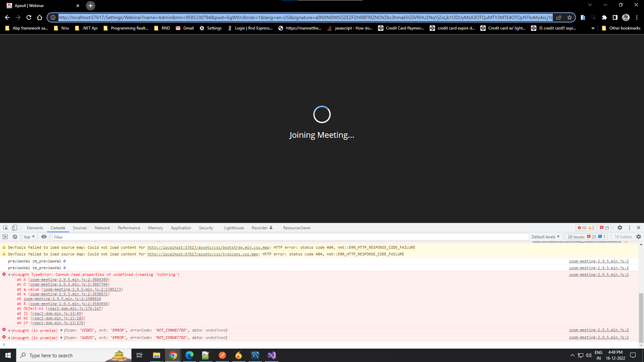Switch to the Network tab
Screen dimensions: 644x362
pyautogui.click(x=102, y=228)
